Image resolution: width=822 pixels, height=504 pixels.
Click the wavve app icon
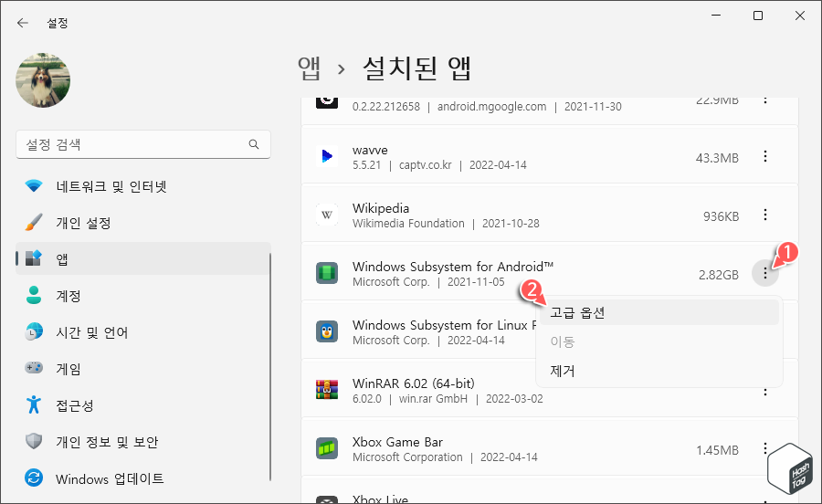click(x=327, y=156)
